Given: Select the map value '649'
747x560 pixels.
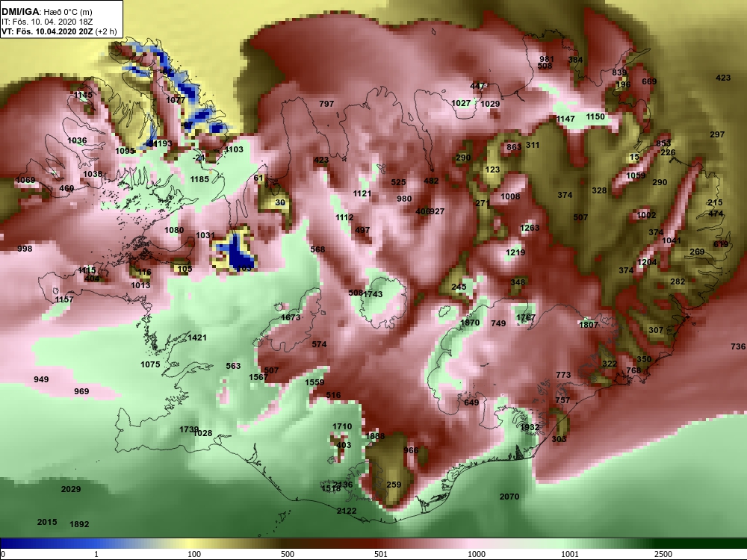Looking at the screenshot, I should point(471,403).
